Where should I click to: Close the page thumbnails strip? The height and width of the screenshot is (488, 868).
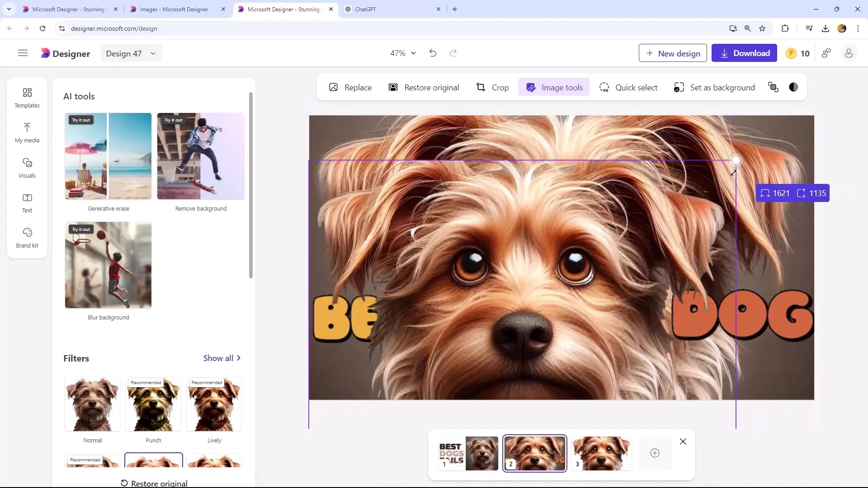683,441
